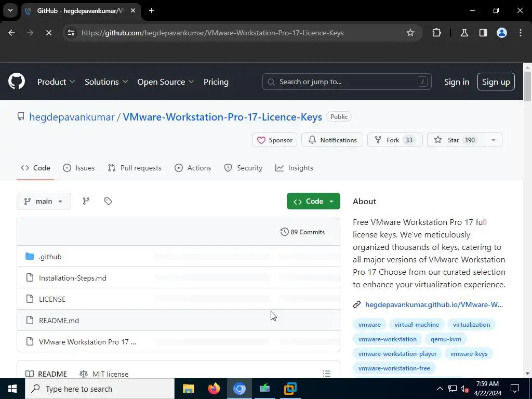
Task: Click the volume tray icon
Action: (x=464, y=389)
